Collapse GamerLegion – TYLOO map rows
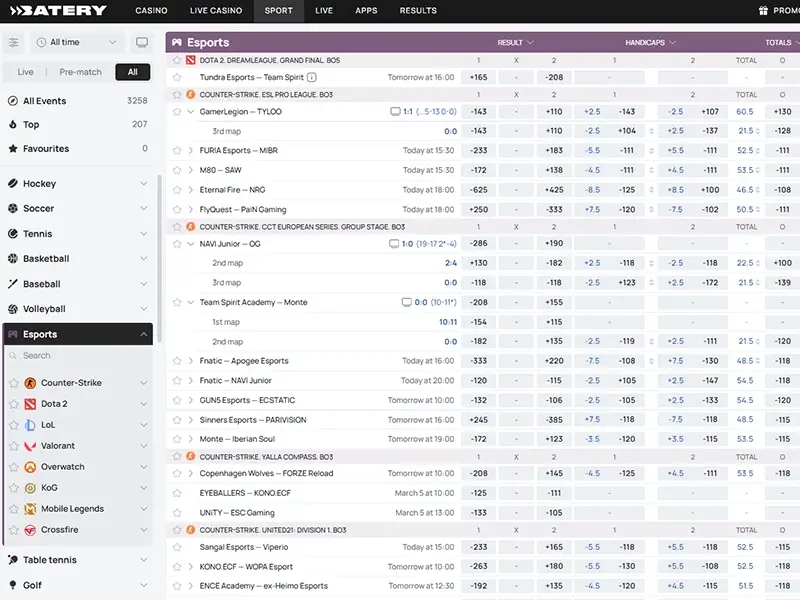Screen dimensions: 800x600 coord(190,112)
